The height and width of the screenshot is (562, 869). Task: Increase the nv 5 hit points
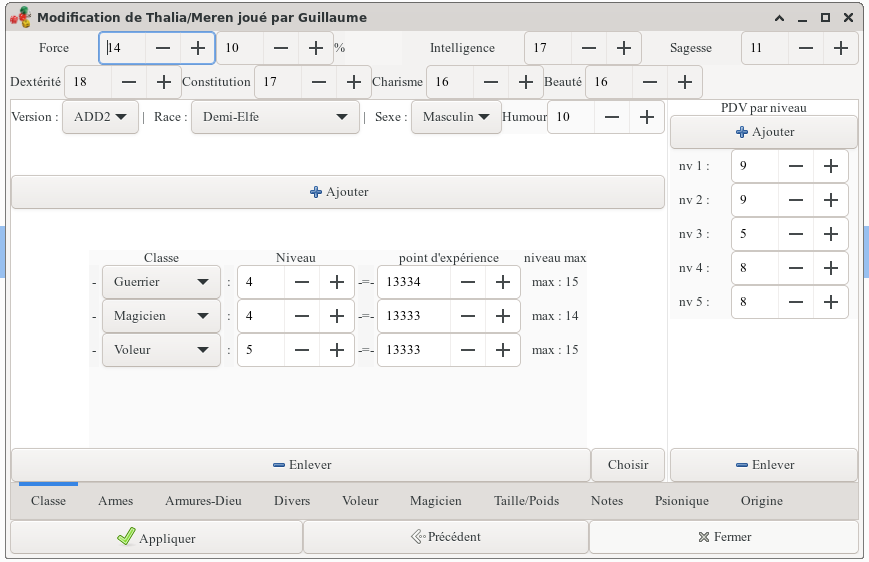tap(831, 302)
